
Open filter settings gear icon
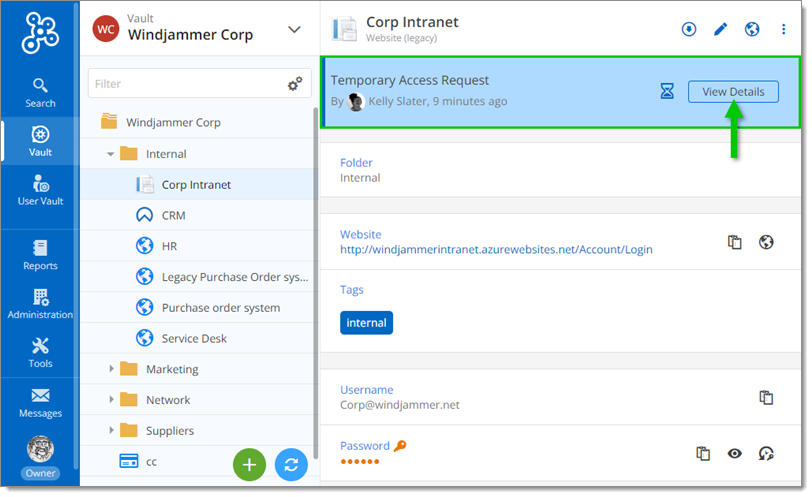pos(295,84)
